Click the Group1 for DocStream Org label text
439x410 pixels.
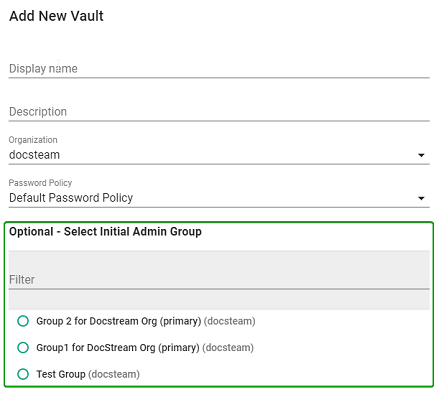pyautogui.click(x=118, y=347)
